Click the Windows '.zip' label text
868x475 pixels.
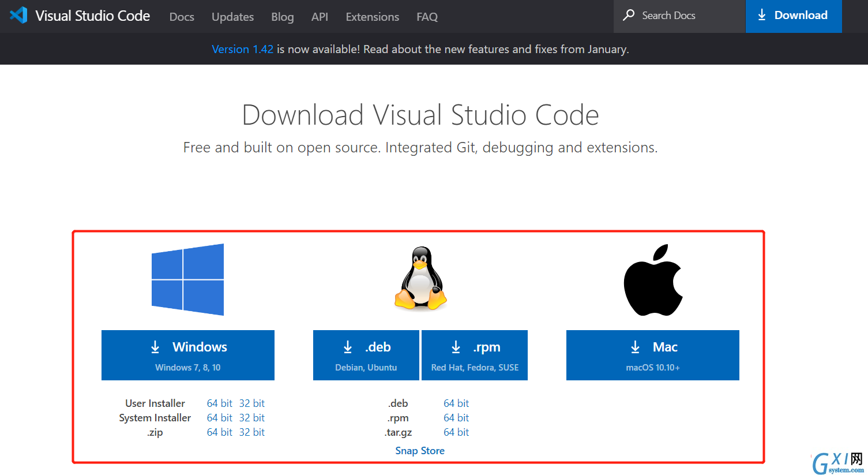coord(155,432)
